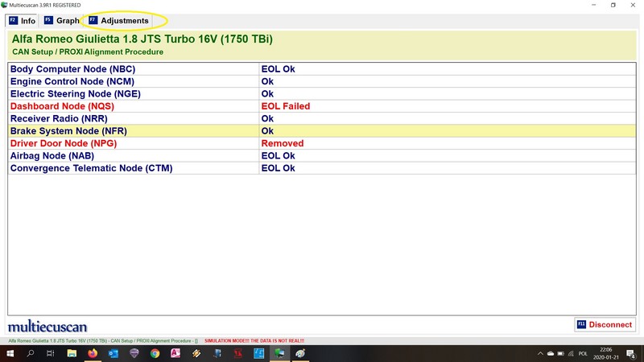Open Outlook from the taskbar

[x=114, y=353]
